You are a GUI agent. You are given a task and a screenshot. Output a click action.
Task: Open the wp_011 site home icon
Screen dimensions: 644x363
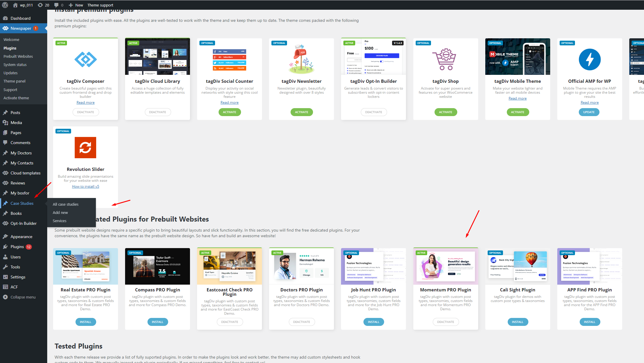click(15, 5)
